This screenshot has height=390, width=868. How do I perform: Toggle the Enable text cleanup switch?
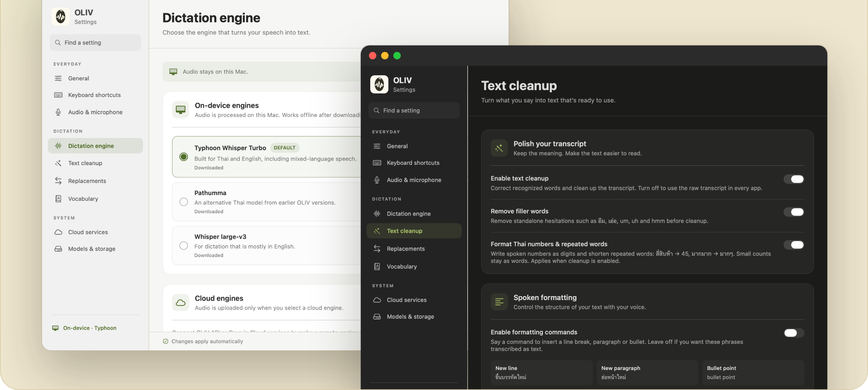794,179
